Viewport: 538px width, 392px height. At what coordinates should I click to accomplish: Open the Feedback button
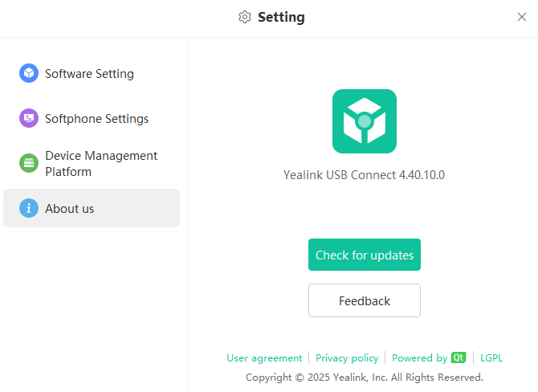point(365,300)
